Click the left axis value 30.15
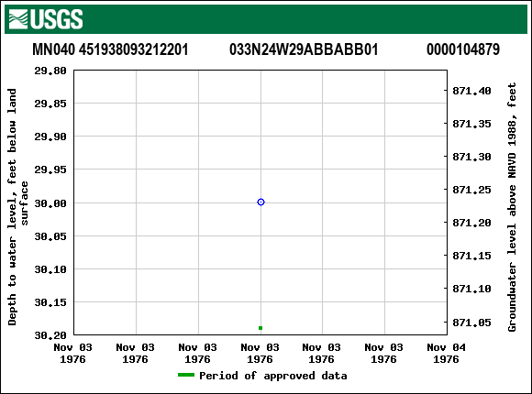This screenshot has height=394, width=532. (x=50, y=302)
